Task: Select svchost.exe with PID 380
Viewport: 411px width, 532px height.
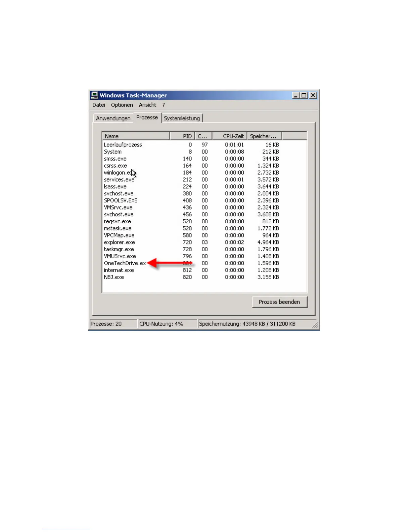Action: pyautogui.click(x=191, y=193)
